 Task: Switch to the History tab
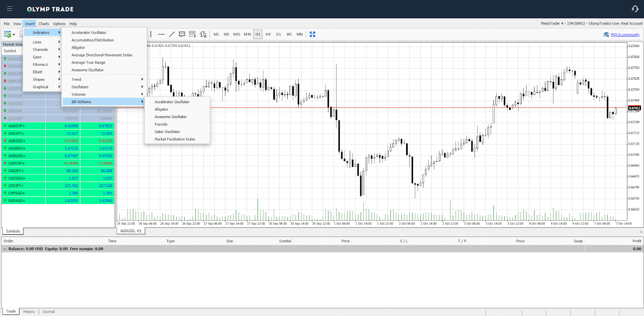pos(29,312)
